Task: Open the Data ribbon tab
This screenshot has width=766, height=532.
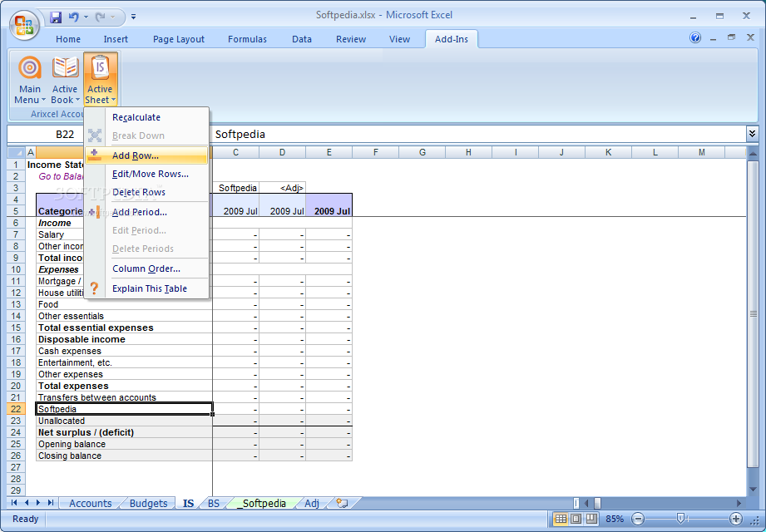Action: (302, 39)
